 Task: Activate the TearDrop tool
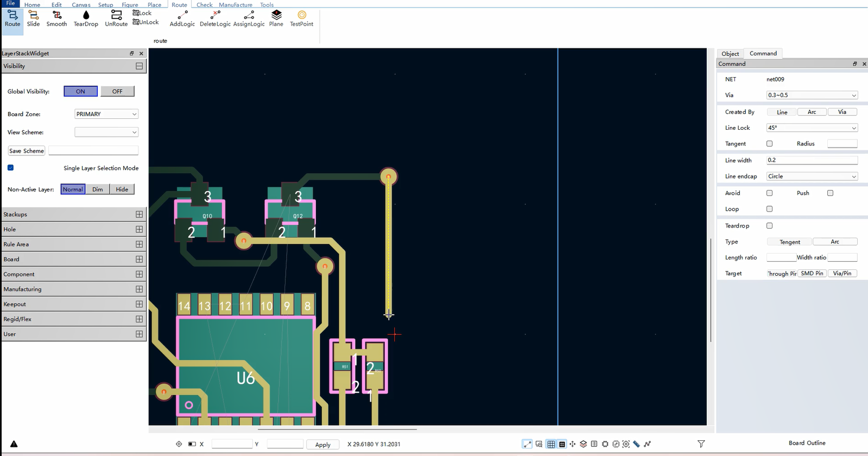86,18
